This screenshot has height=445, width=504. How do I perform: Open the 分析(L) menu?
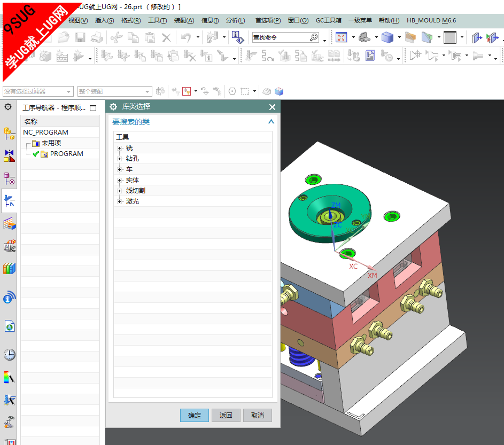[235, 20]
